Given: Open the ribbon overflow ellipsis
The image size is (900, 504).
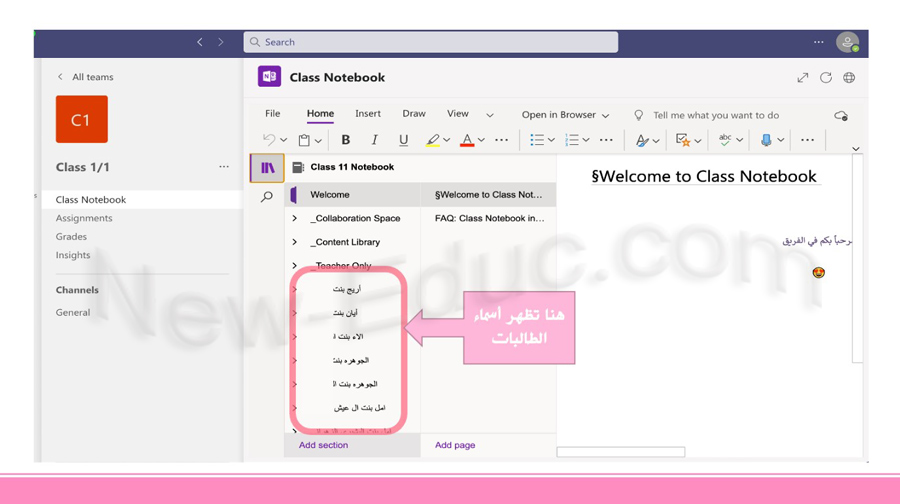Looking at the screenshot, I should (x=807, y=140).
